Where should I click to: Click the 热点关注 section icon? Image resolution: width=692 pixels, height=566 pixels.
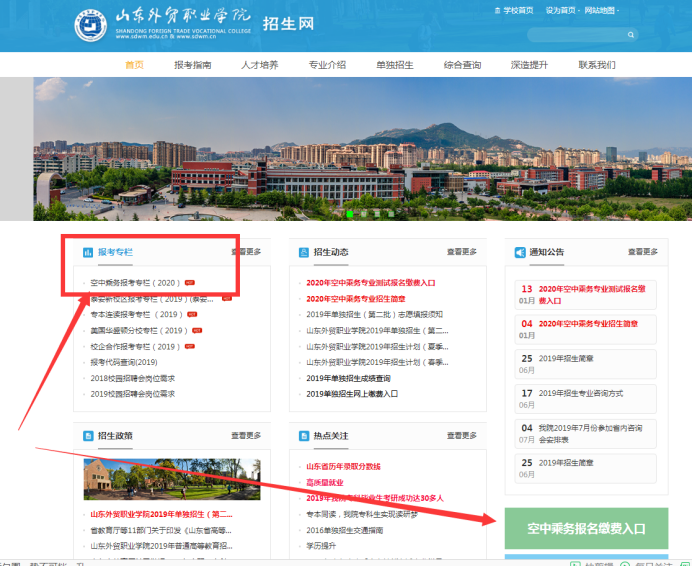point(304,435)
